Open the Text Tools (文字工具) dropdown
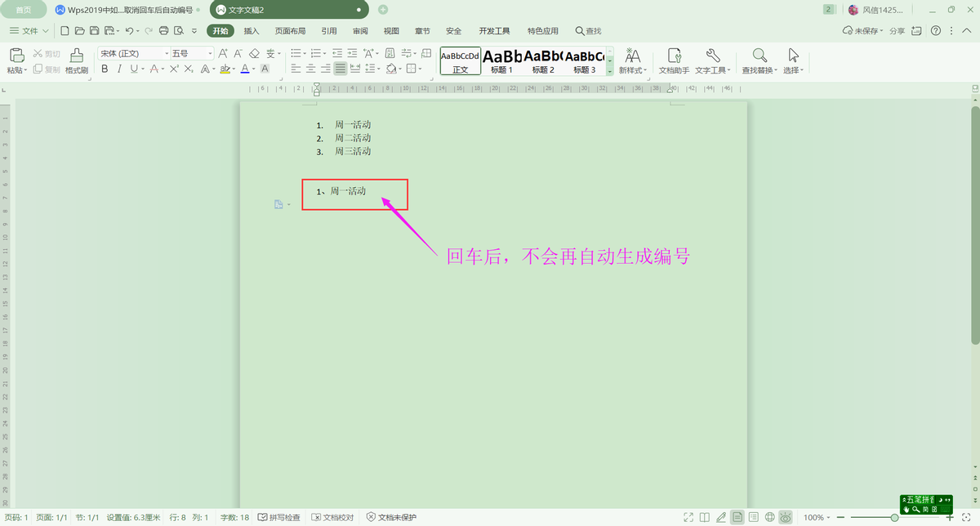Viewport: 980px width, 526px height. click(x=712, y=70)
